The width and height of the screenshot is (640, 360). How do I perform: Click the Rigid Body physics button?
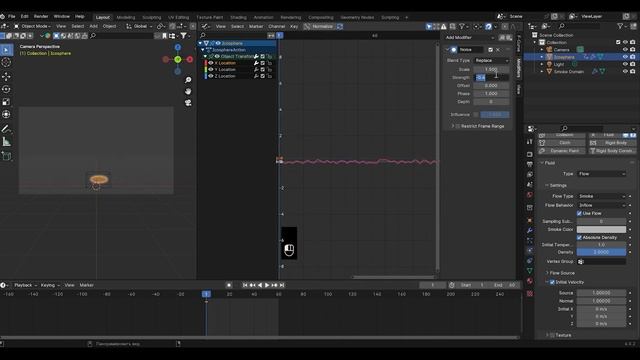click(612, 143)
